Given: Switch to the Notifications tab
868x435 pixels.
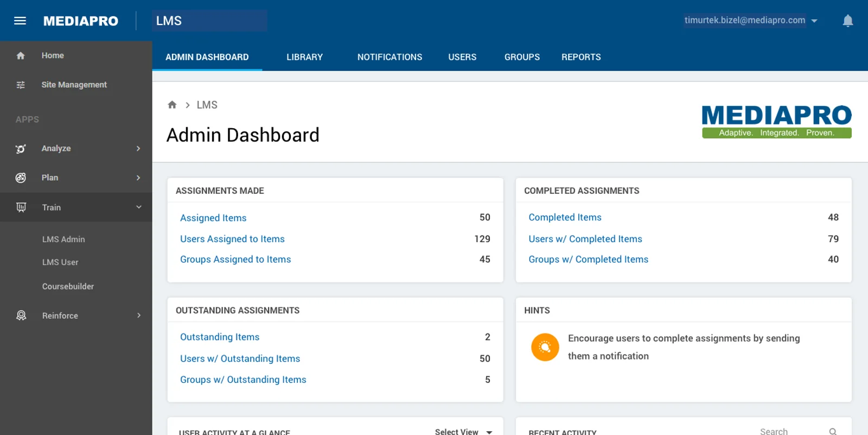Looking at the screenshot, I should (x=390, y=57).
